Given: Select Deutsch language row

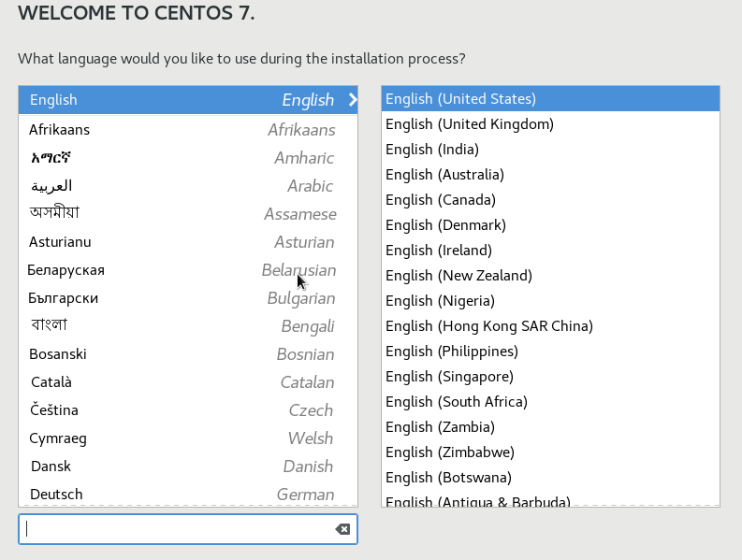Looking at the screenshot, I should click(x=187, y=494).
